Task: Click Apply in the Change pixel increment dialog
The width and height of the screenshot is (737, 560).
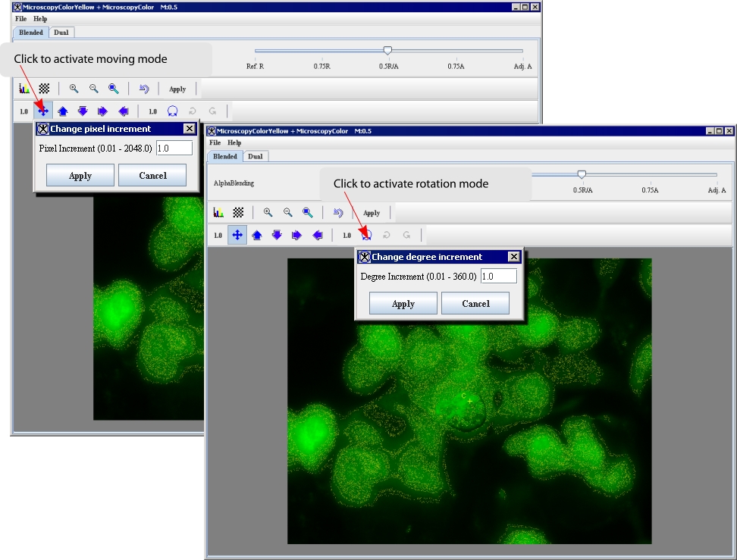Action: point(80,176)
